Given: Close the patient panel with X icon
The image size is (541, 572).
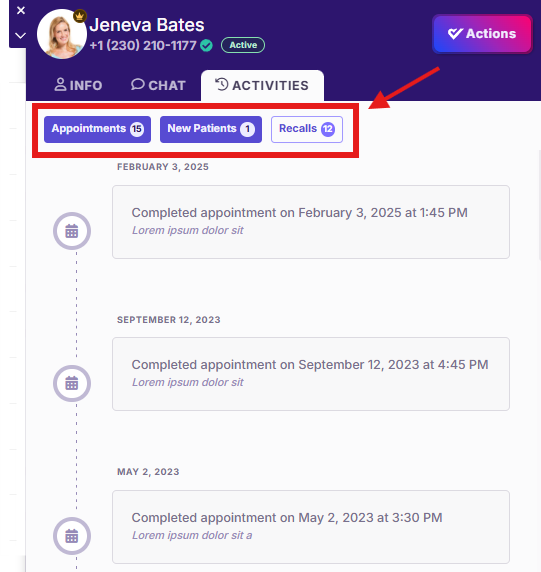Looking at the screenshot, I should coord(21,11).
